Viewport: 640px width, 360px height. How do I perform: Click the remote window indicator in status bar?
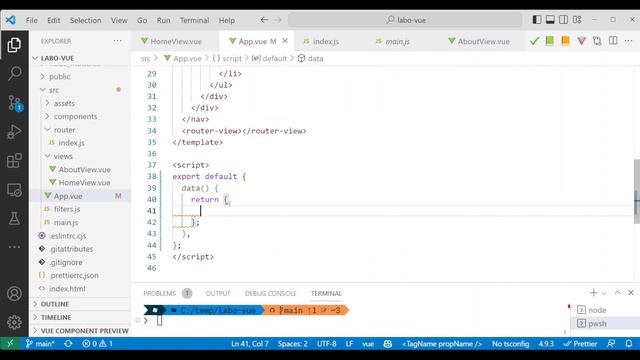click(10, 344)
